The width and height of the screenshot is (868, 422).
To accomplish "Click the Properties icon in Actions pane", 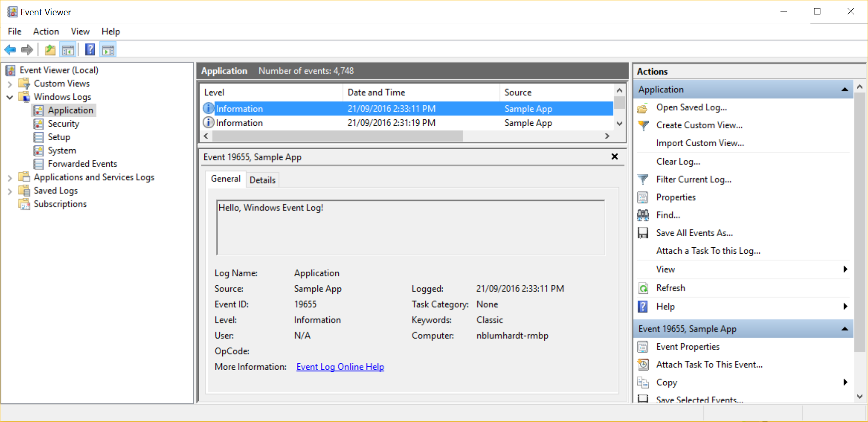I will click(643, 197).
